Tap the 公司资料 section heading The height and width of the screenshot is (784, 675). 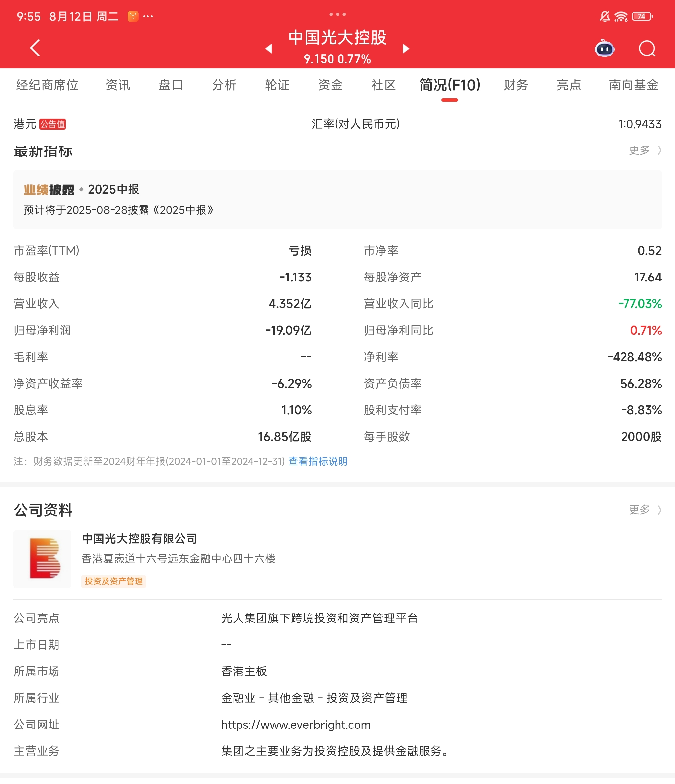tap(43, 510)
